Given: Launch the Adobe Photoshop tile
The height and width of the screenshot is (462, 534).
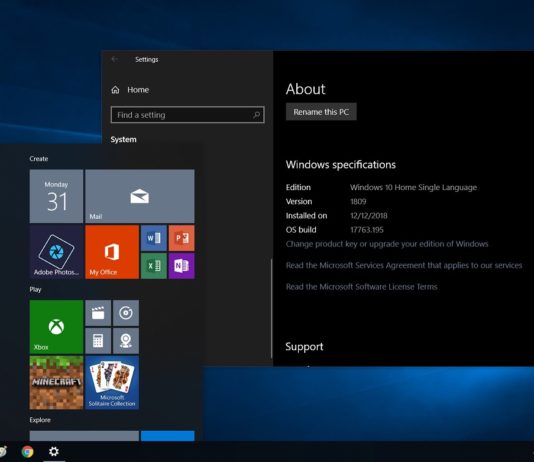Looking at the screenshot, I should [x=56, y=252].
